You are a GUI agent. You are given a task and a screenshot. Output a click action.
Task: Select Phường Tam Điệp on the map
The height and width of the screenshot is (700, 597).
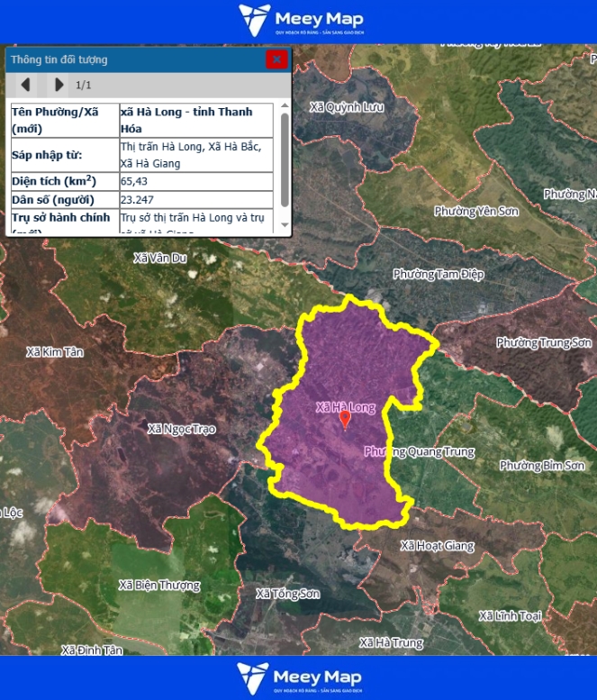point(438,274)
